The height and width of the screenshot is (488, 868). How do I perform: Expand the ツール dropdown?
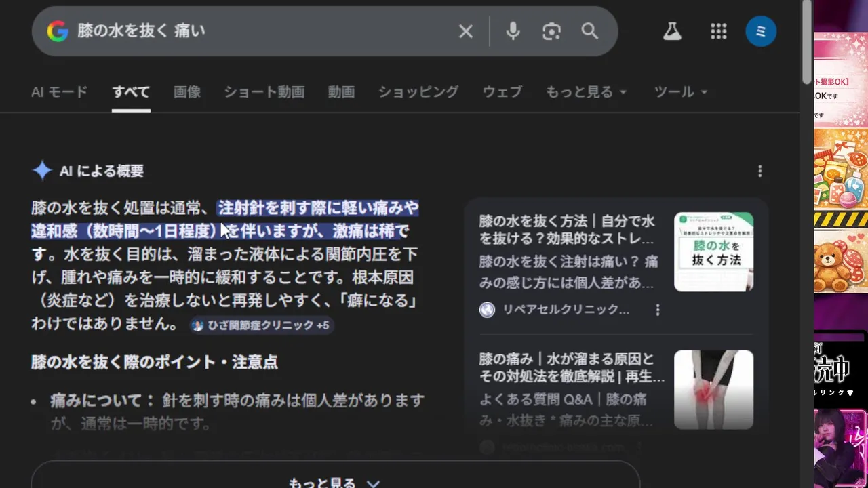click(681, 91)
